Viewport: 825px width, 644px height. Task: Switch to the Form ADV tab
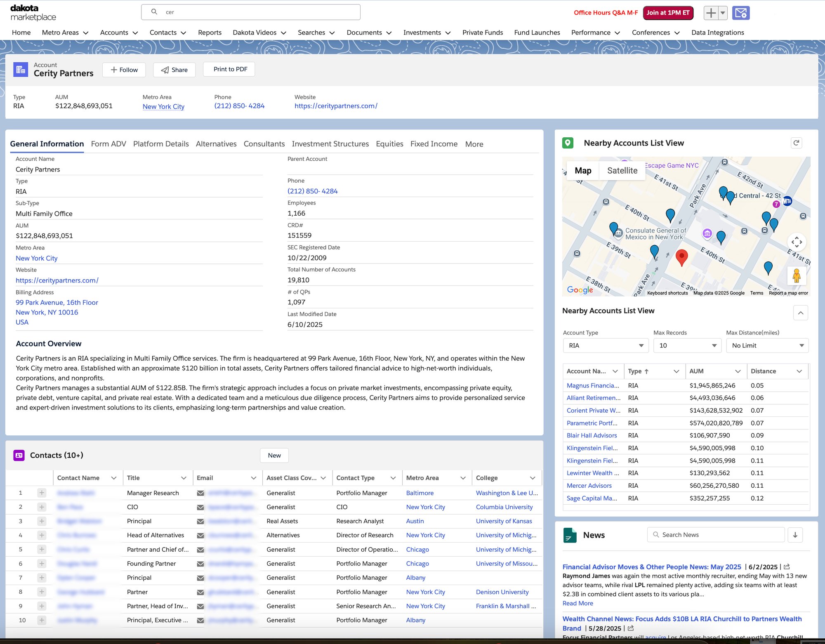tap(108, 144)
